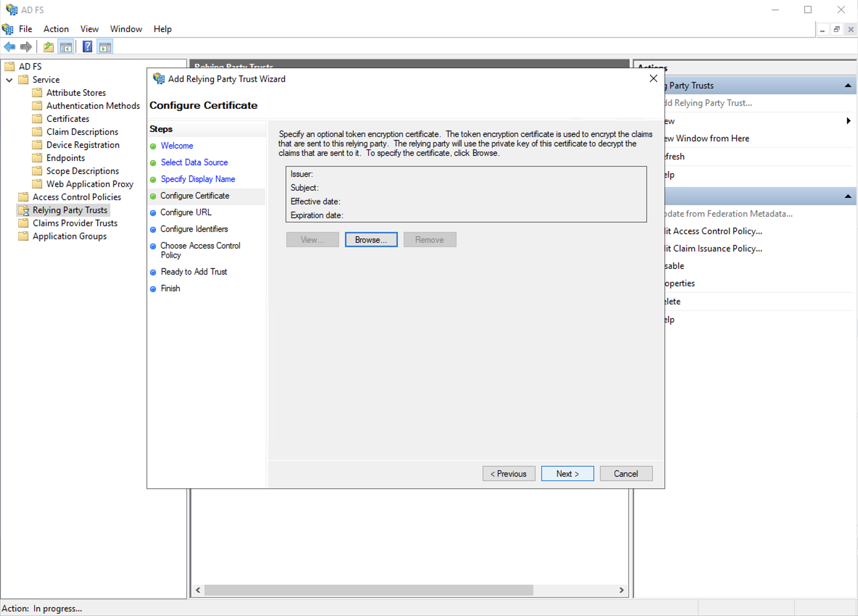This screenshot has height=616, width=858.
Task: Expand the View submenu arrow in Actions
Action: point(849,121)
